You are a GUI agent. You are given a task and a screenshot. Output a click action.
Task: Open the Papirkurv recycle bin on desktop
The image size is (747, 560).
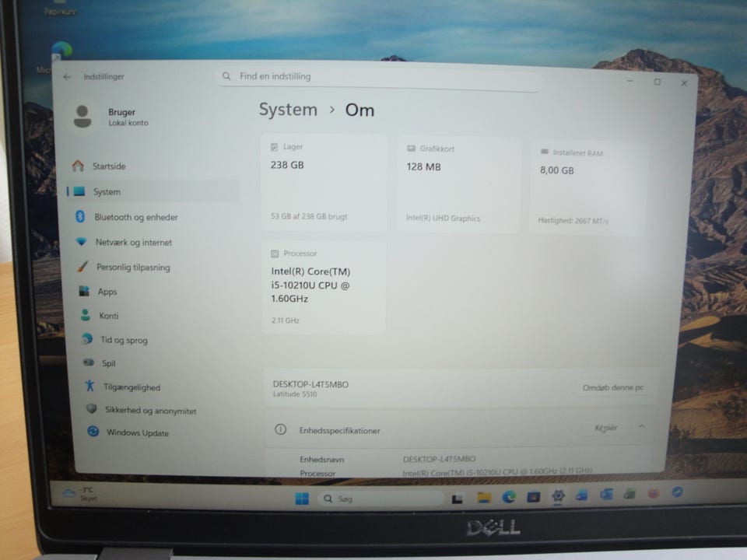click(60, 9)
